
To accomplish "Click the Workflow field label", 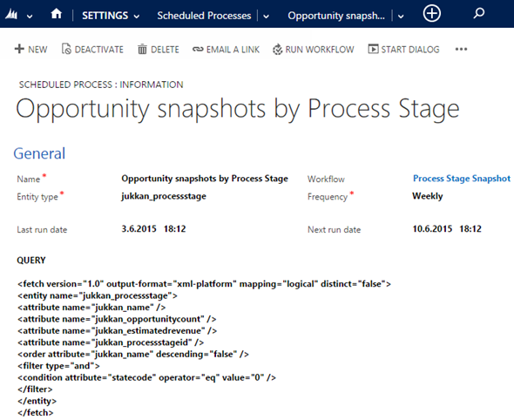I will (x=326, y=179).
